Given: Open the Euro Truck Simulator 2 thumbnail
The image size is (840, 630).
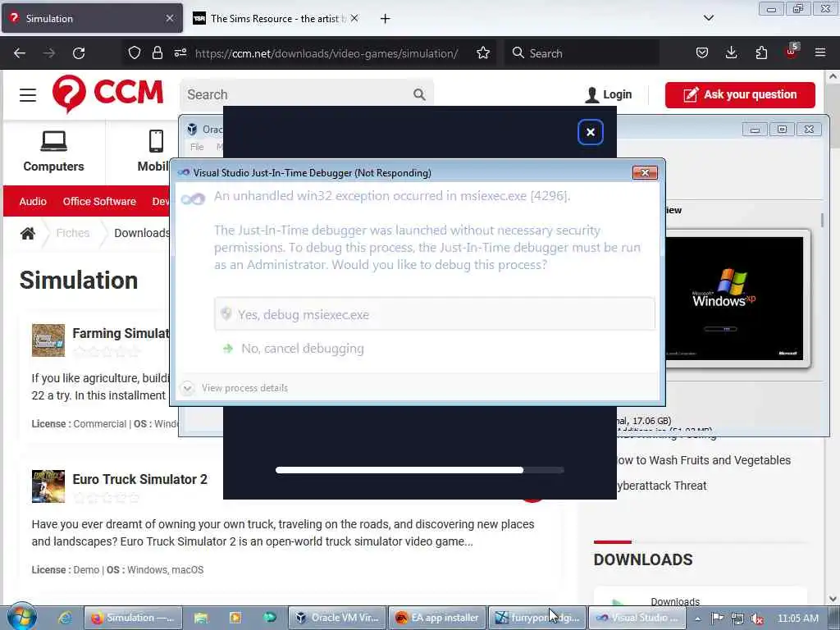Looking at the screenshot, I should pyautogui.click(x=48, y=486).
